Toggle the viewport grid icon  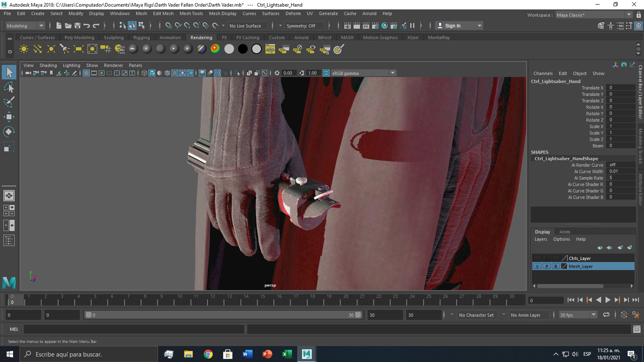[x=86, y=73]
